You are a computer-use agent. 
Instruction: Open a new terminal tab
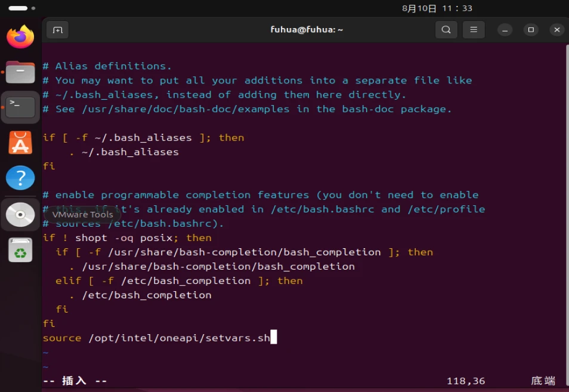coord(57,30)
